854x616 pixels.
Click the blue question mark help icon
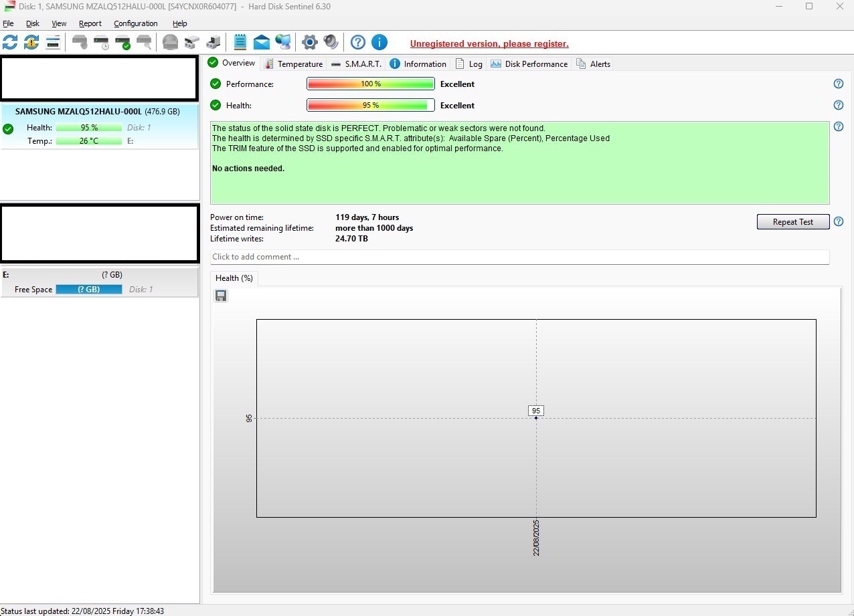coord(358,43)
